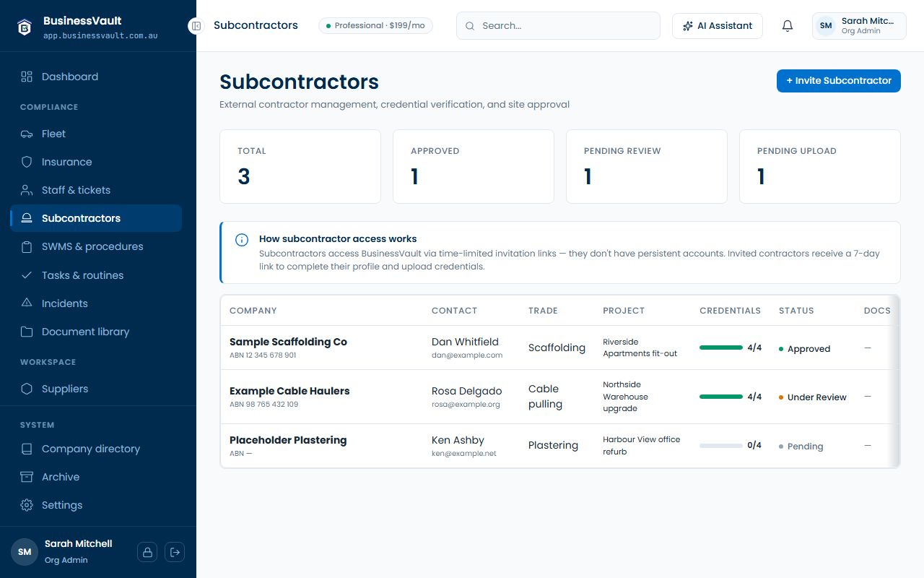Click Northside Warehouse upgrade project

pos(626,397)
